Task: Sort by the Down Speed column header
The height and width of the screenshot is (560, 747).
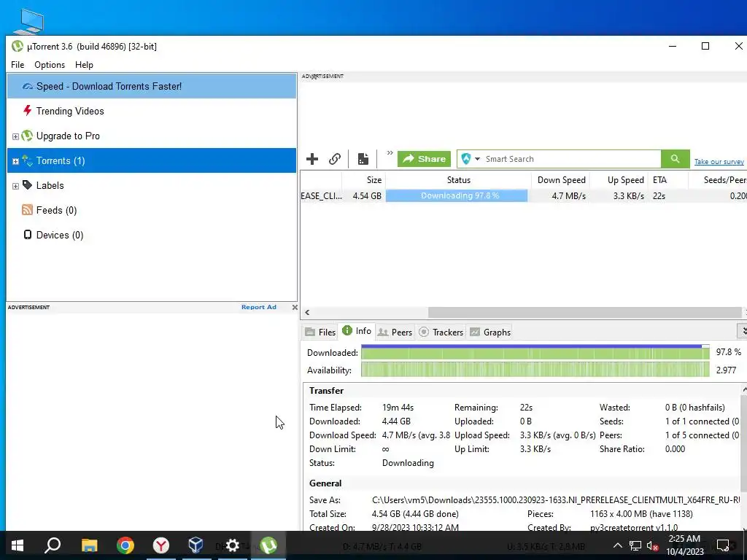Action: pyautogui.click(x=560, y=180)
